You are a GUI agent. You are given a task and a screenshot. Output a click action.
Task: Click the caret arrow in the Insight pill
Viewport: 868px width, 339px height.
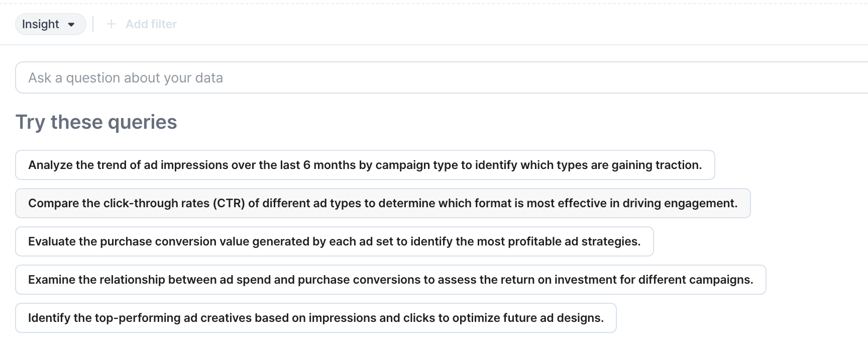tap(71, 25)
